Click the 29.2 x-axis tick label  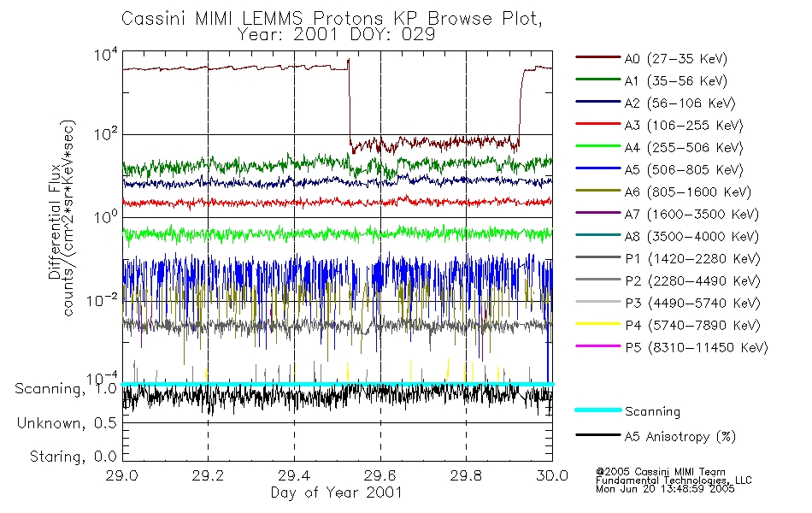[x=208, y=475]
